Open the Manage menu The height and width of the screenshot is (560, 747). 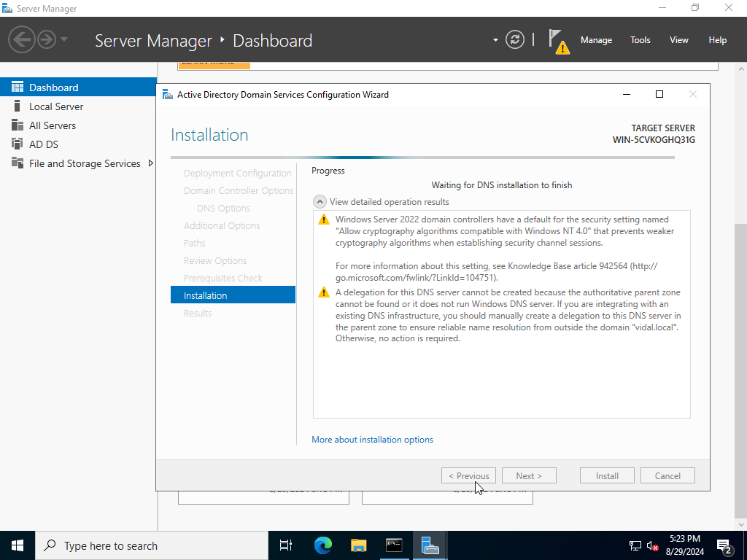click(596, 40)
